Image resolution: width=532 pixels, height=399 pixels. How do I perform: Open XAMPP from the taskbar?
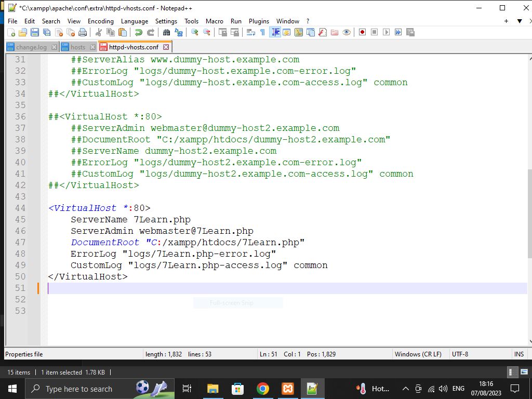[x=287, y=389]
